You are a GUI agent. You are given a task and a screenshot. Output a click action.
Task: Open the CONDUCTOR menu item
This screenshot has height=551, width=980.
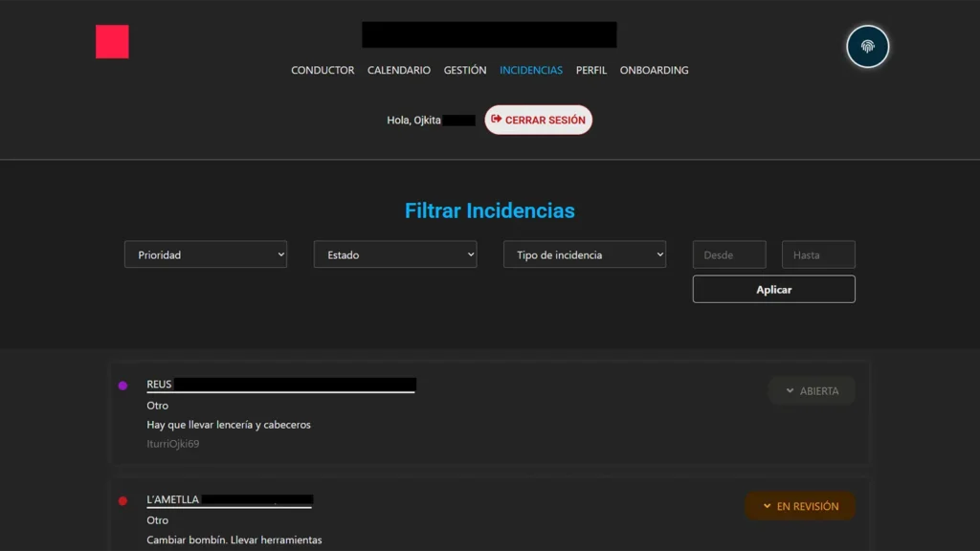point(323,70)
